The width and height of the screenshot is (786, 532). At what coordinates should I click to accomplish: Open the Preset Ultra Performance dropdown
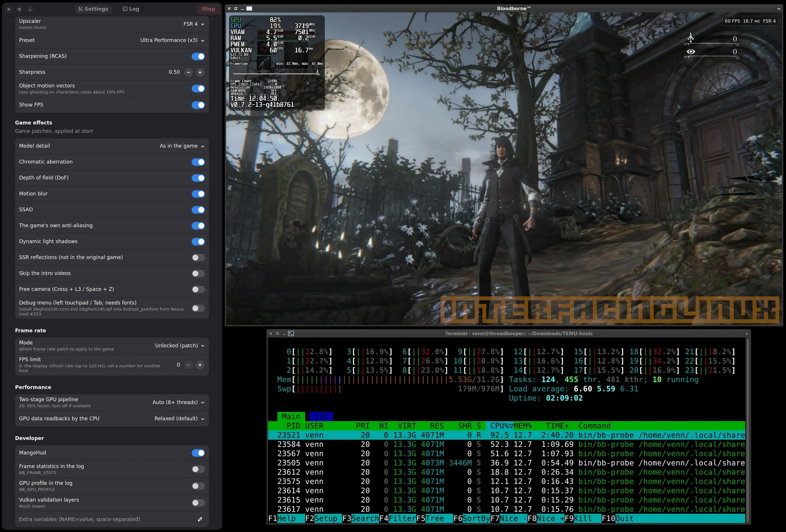[173, 40]
